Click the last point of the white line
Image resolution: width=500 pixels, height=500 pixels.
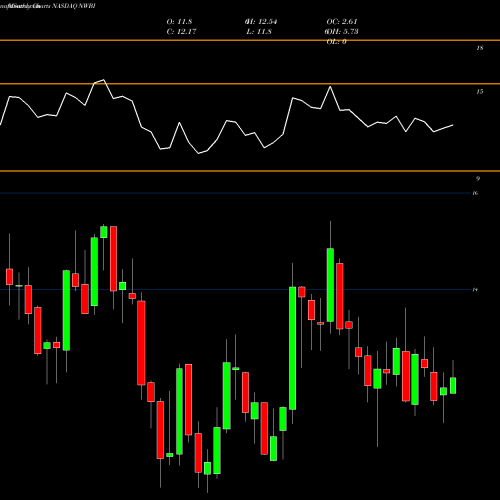[453, 125]
